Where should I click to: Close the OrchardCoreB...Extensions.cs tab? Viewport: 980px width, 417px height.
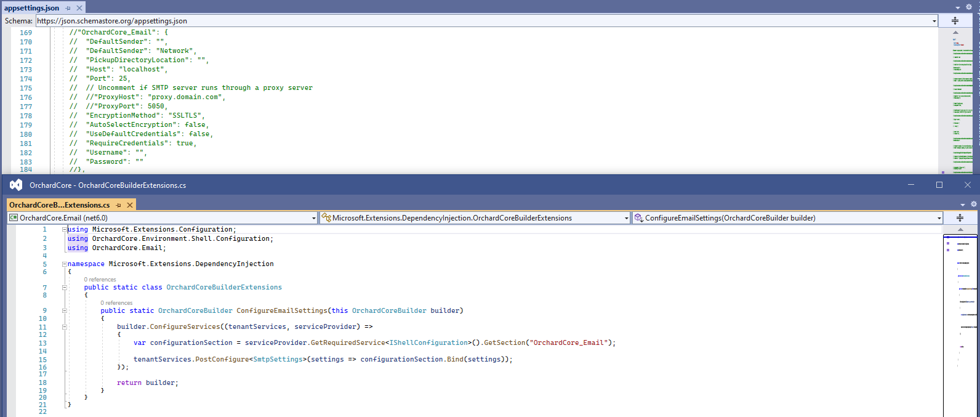pyautogui.click(x=130, y=205)
